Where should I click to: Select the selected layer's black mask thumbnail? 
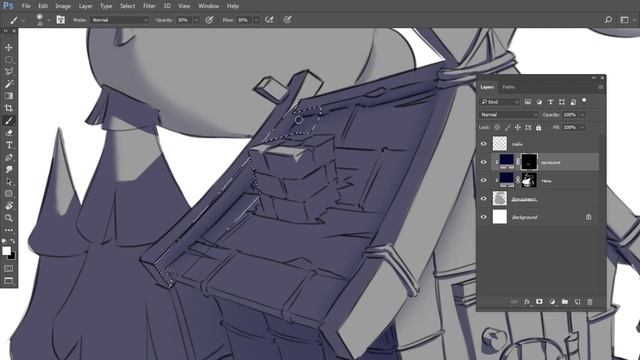(x=529, y=162)
